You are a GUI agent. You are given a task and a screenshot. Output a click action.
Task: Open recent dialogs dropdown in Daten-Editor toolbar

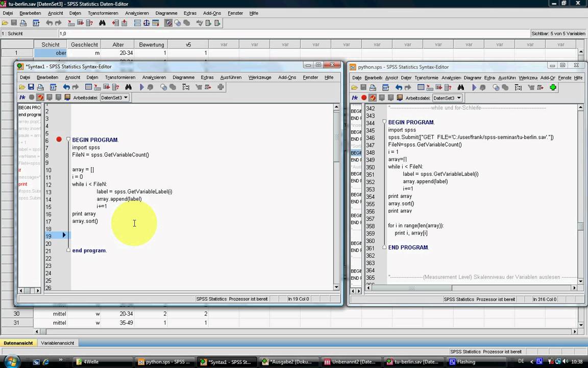tap(36, 24)
